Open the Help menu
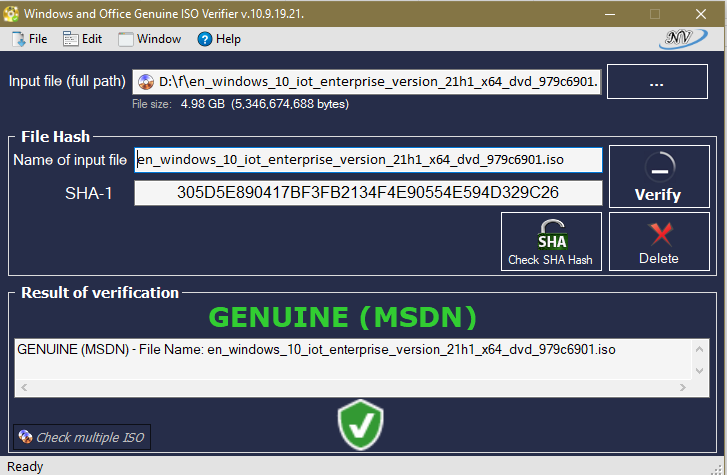Screen dimensions: 727x475 pos(219,39)
